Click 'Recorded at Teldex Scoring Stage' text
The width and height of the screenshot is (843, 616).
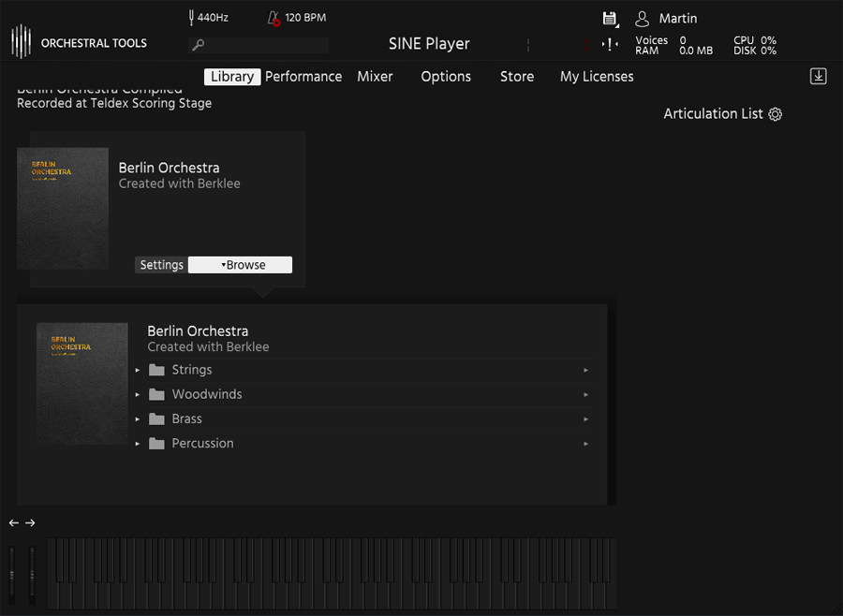[x=114, y=103]
